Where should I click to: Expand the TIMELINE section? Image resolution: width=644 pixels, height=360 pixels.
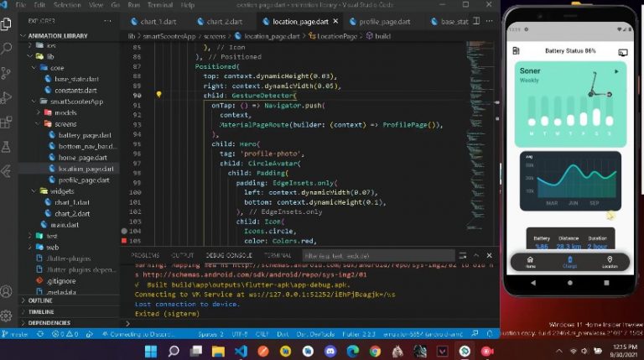point(39,311)
